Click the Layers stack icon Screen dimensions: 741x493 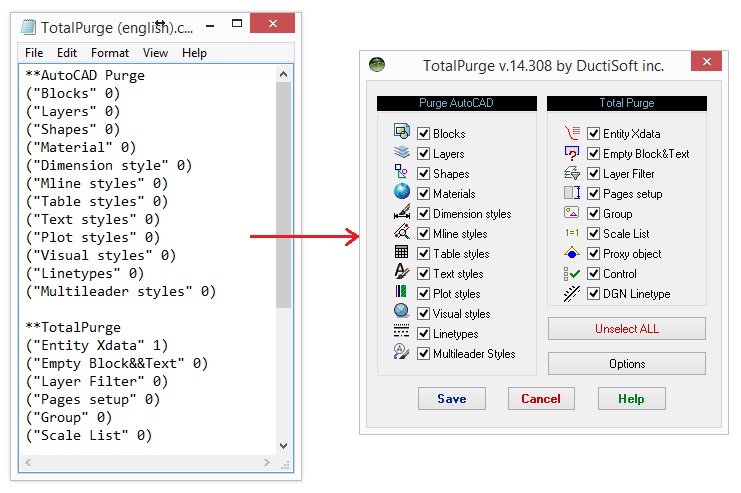tap(402, 153)
